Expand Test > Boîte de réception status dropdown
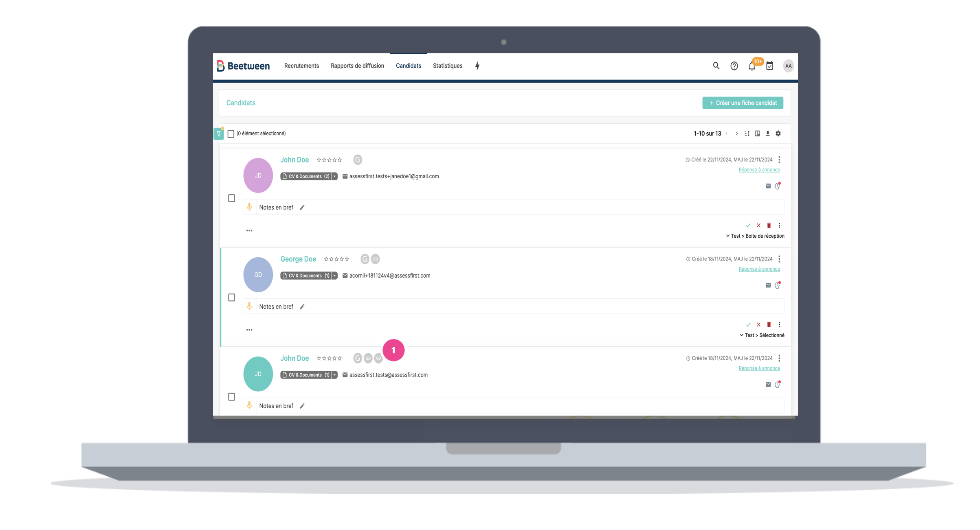 click(x=727, y=236)
